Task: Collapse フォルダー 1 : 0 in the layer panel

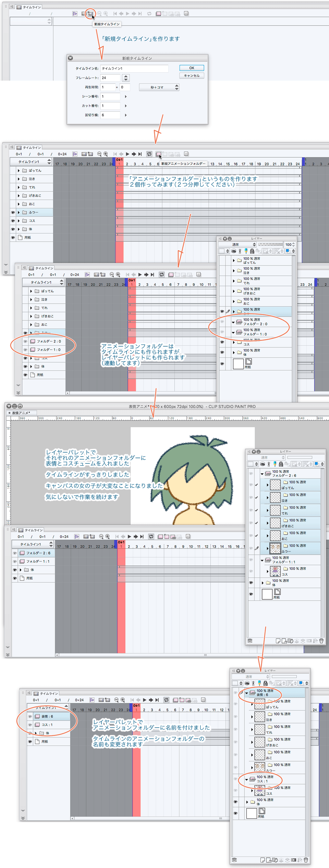Action: coord(233,332)
